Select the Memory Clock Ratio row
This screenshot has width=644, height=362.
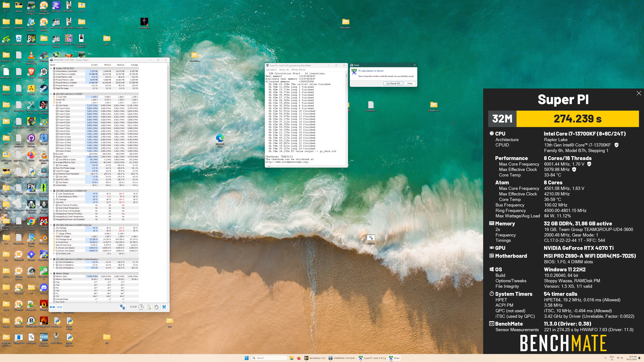coord(95,279)
